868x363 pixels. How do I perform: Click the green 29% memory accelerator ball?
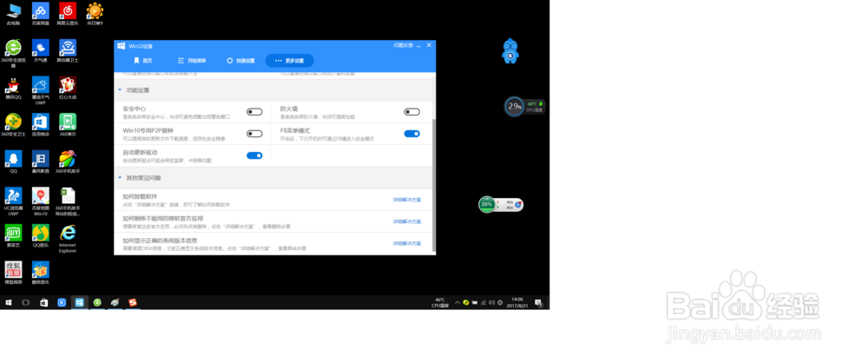(487, 204)
